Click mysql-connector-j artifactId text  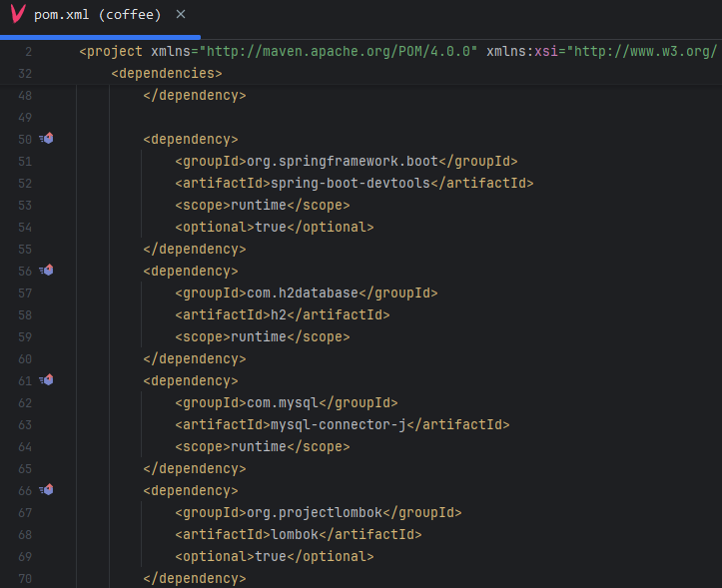coord(339,424)
